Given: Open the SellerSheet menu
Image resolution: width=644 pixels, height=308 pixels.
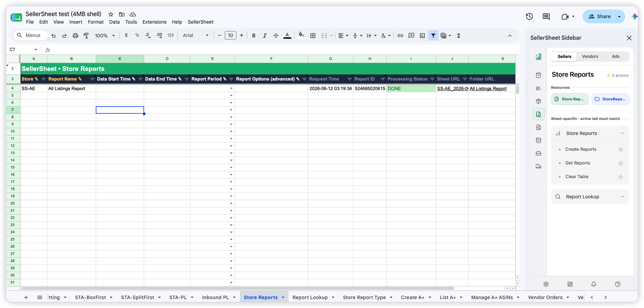Looking at the screenshot, I should tap(201, 22).
